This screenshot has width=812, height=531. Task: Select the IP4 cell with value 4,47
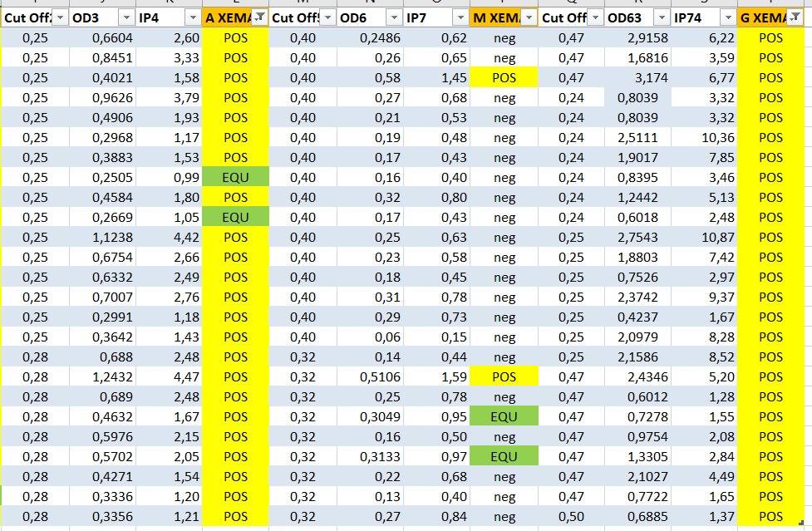169,376
